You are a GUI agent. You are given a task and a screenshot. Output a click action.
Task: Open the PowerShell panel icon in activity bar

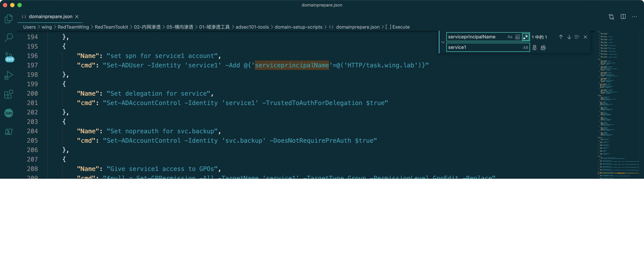tap(9, 132)
